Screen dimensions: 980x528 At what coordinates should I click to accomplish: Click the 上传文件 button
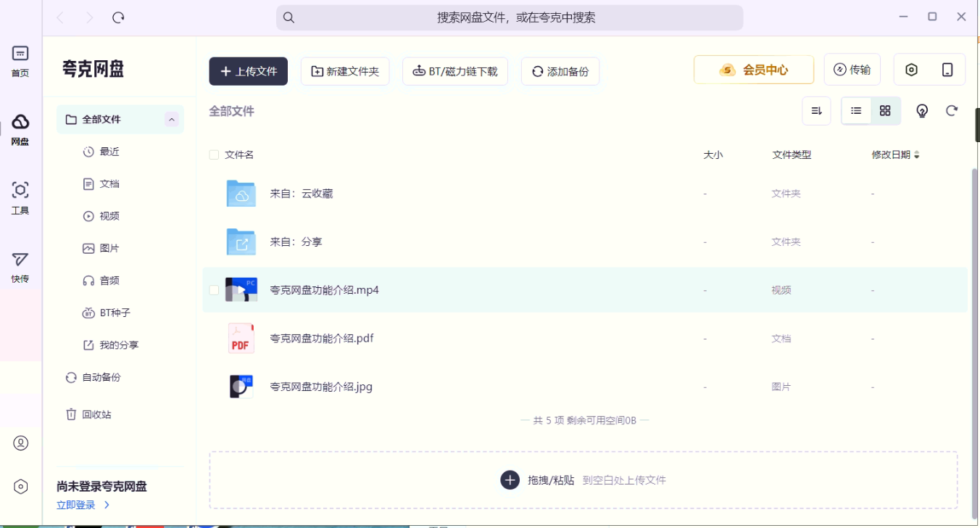(x=249, y=71)
